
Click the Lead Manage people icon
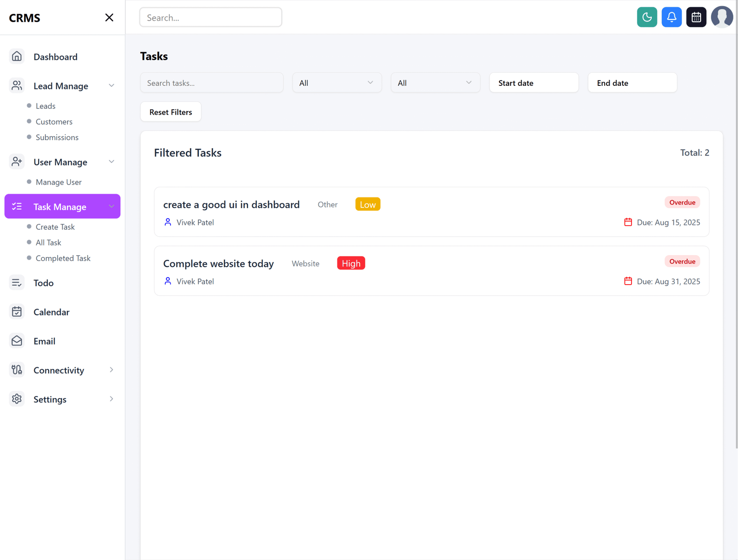[17, 85]
